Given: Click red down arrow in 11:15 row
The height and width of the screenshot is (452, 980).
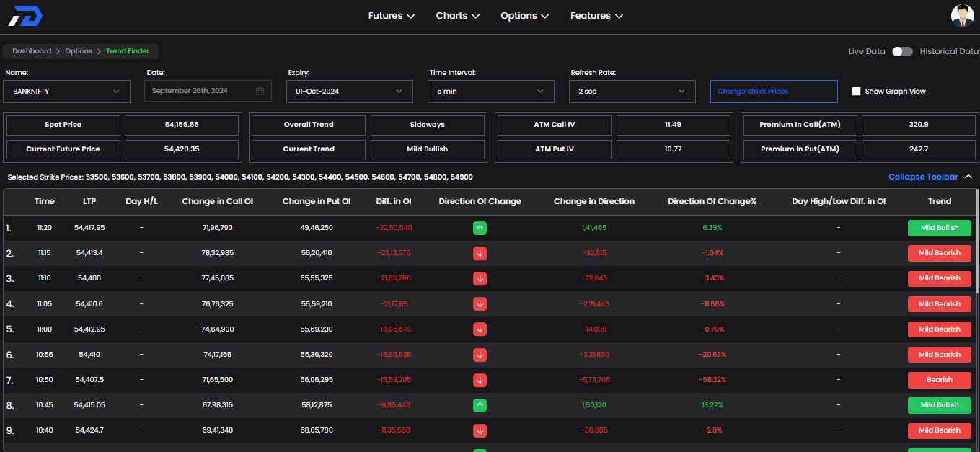Looking at the screenshot, I should click(x=480, y=253).
